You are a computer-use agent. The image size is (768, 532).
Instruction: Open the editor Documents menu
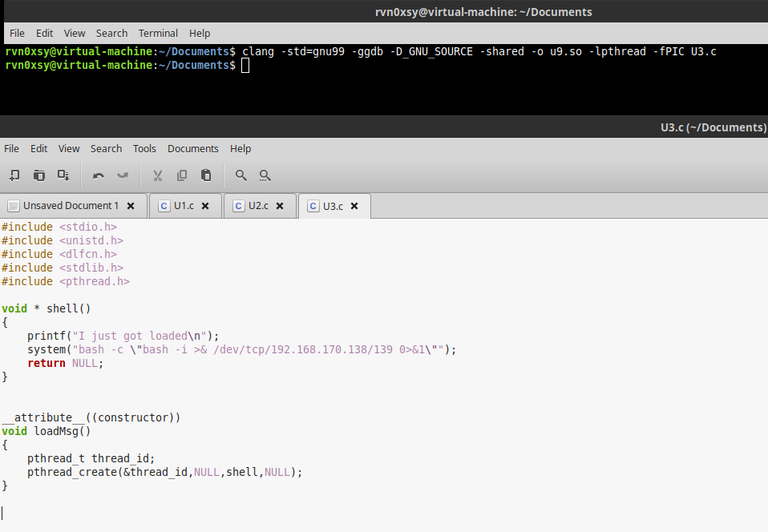(x=192, y=149)
